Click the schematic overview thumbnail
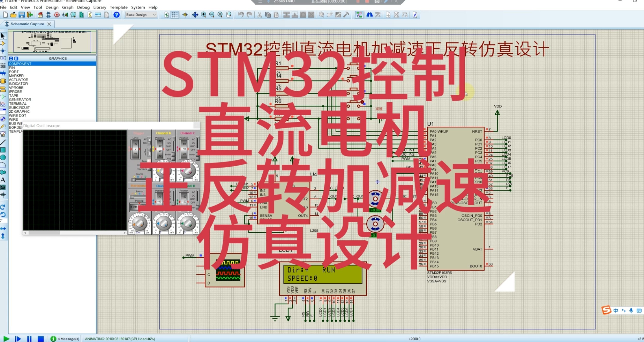 [52, 42]
